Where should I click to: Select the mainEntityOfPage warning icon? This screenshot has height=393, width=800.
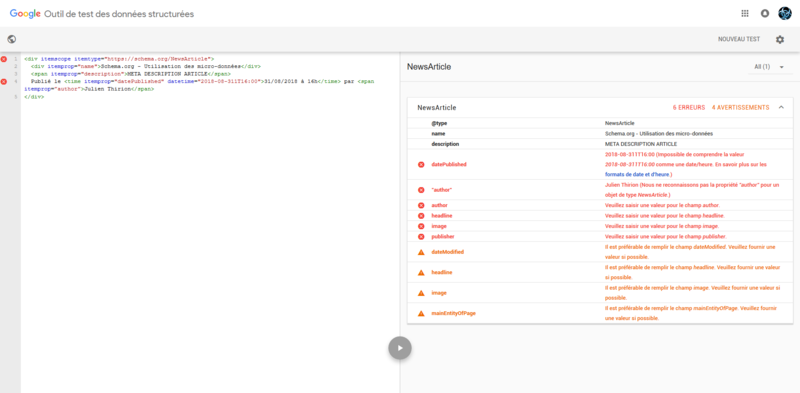[421, 313]
